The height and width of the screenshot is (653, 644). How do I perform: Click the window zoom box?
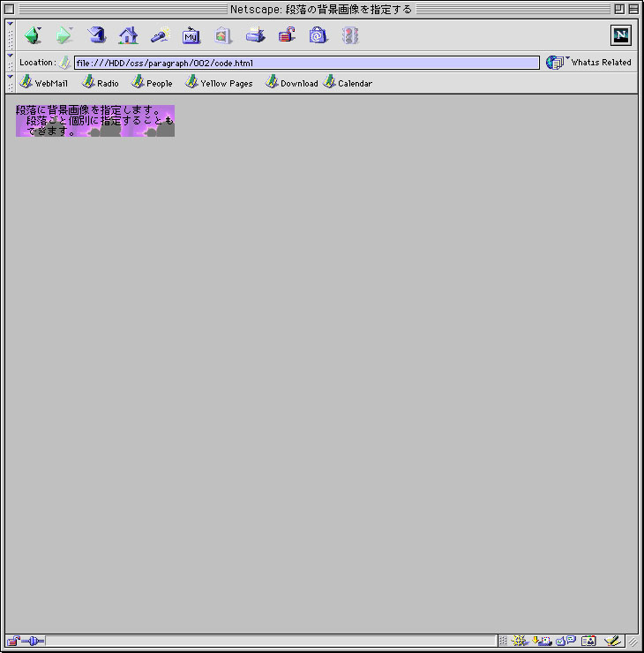[x=619, y=9]
